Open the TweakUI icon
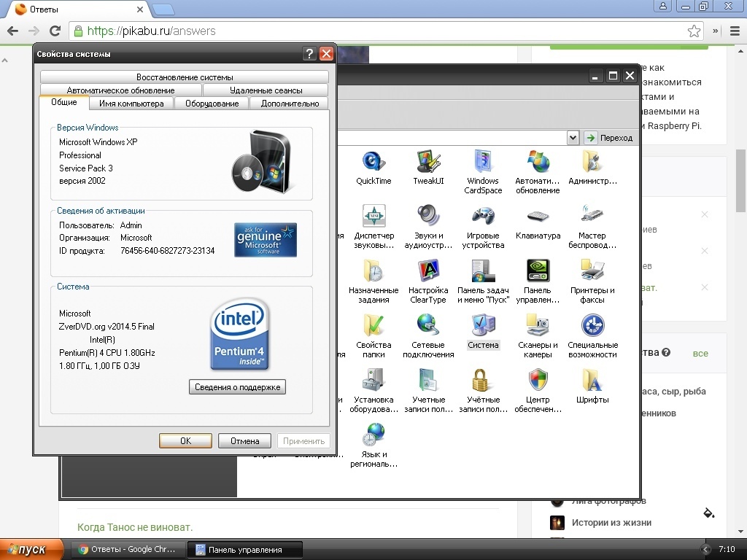Screen dimensions: 747x560 tap(428, 163)
